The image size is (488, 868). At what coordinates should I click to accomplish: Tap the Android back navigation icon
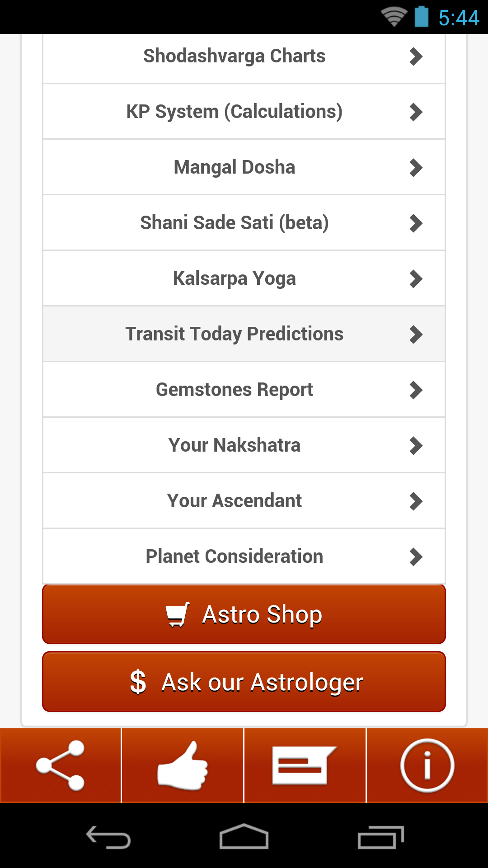108,837
